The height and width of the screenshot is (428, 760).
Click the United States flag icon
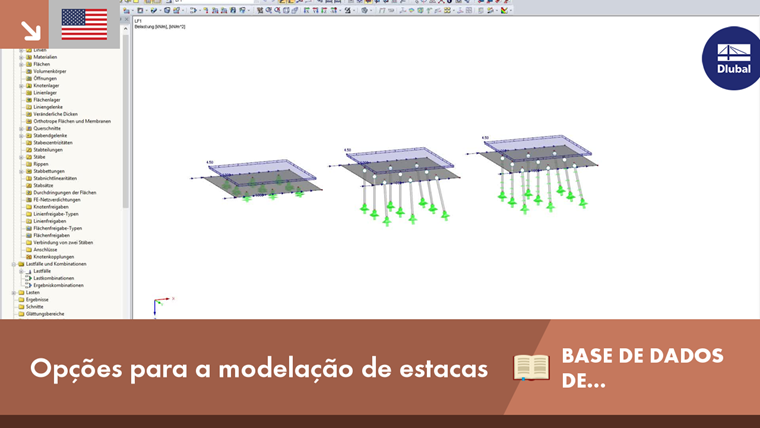84,24
